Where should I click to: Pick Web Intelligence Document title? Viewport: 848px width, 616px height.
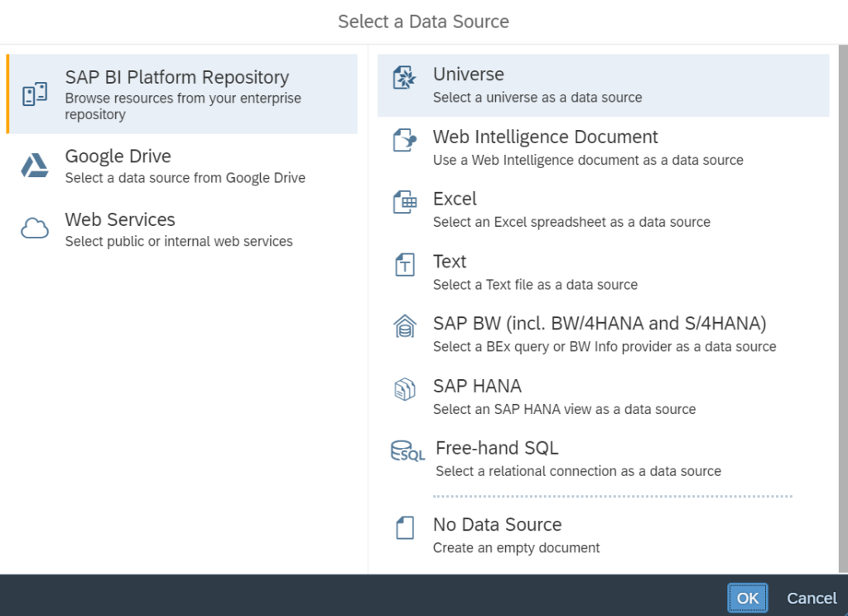click(545, 137)
